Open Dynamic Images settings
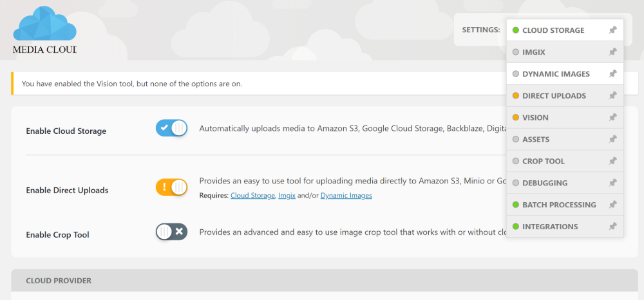The width and height of the screenshot is (644, 300). pos(565,74)
